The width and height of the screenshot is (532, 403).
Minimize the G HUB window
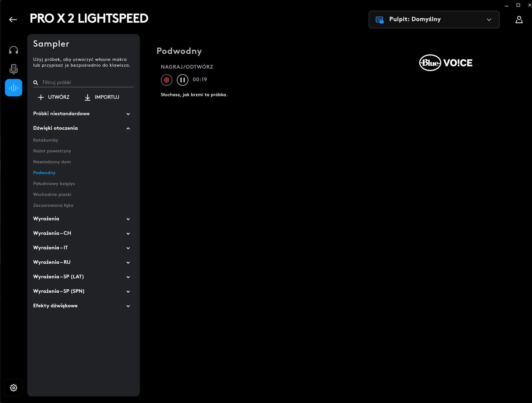(x=506, y=5)
